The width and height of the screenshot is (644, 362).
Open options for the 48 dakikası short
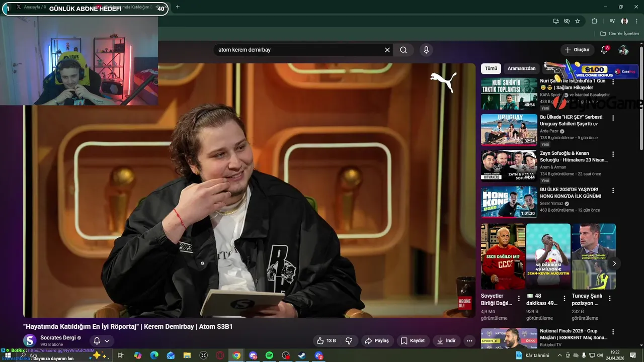point(564,298)
